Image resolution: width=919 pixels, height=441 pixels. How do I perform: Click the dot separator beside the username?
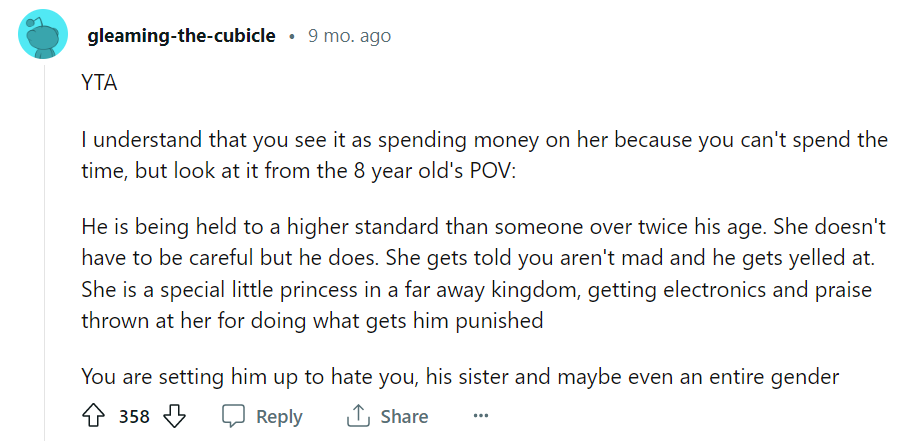292,37
